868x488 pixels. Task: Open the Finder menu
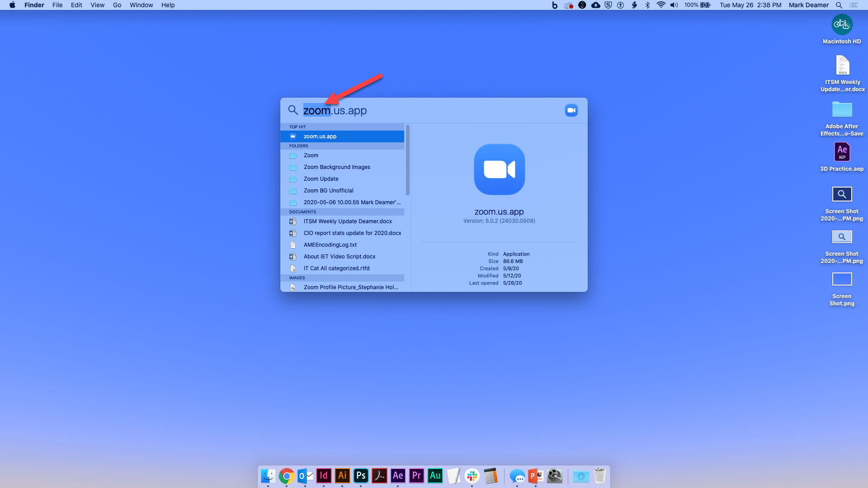pyautogui.click(x=34, y=5)
